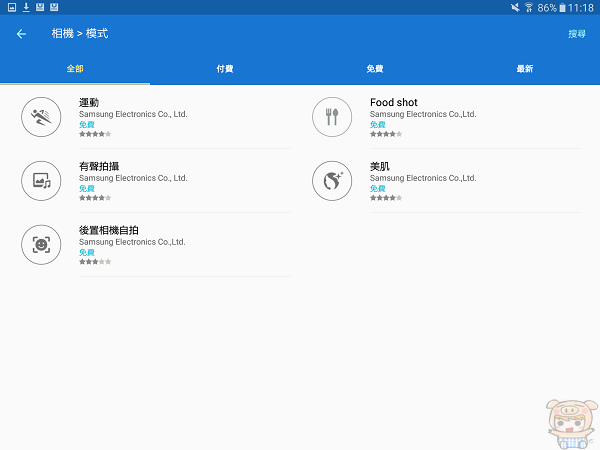Switch to the 最新 tab
Image resolution: width=600 pixels, height=450 pixels.
525,69
